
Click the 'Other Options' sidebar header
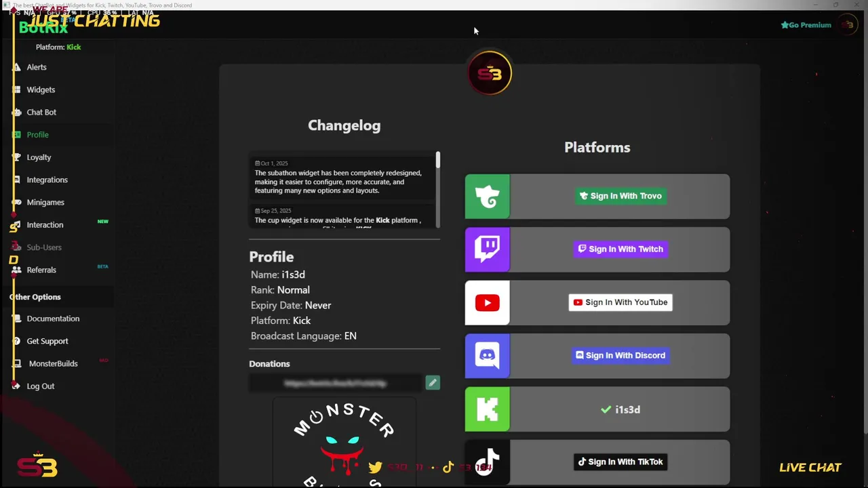point(35,297)
